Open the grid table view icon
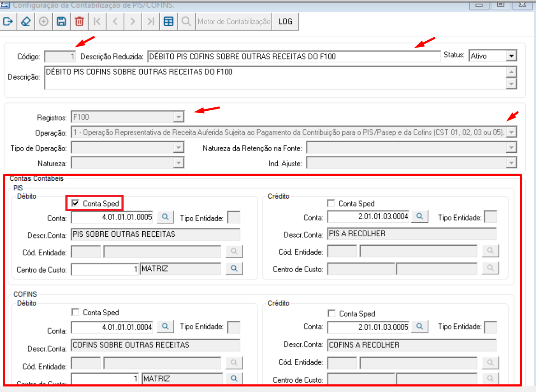Screen dimensions: 536x392 point(169,22)
